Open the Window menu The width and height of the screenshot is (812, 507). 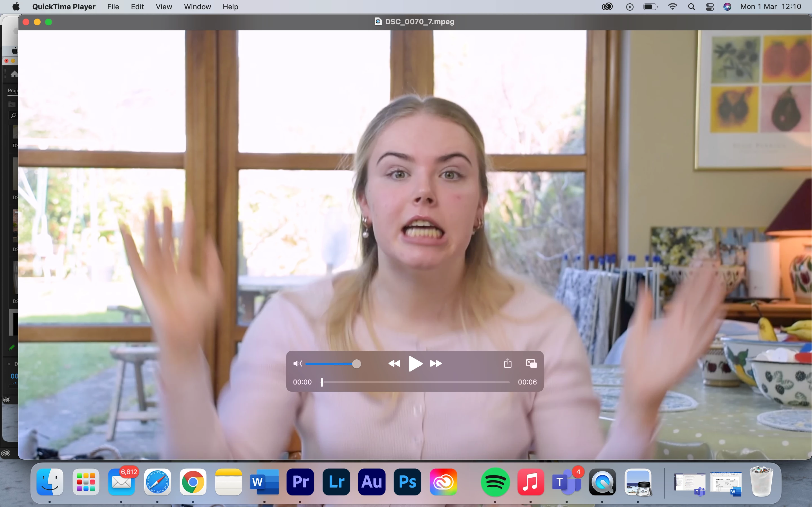197,7
